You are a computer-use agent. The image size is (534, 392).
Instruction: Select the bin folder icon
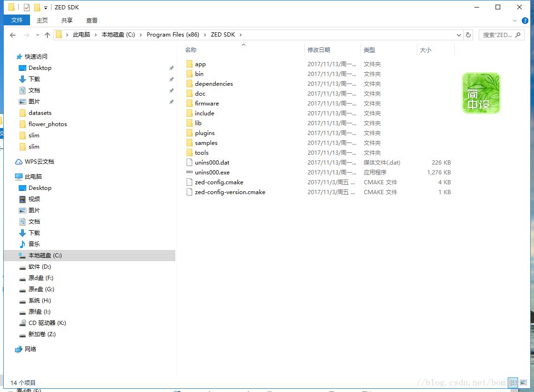coord(189,74)
